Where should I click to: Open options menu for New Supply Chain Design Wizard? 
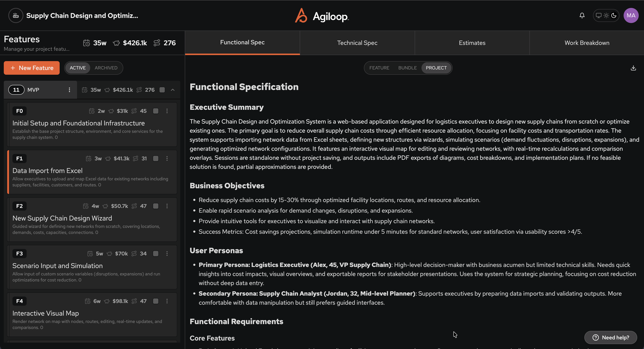point(167,206)
